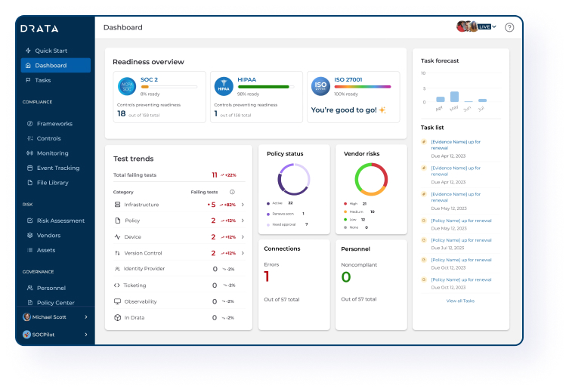Expand the Infrastructure row chevron

point(243,205)
